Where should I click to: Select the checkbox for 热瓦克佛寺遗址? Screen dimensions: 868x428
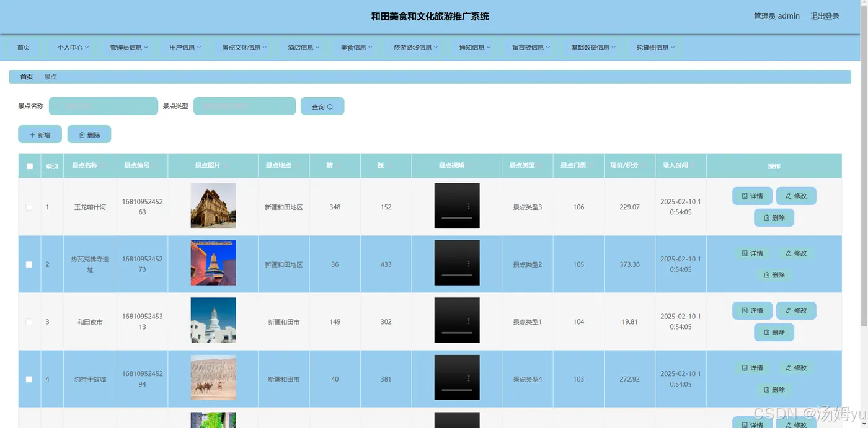[29, 264]
